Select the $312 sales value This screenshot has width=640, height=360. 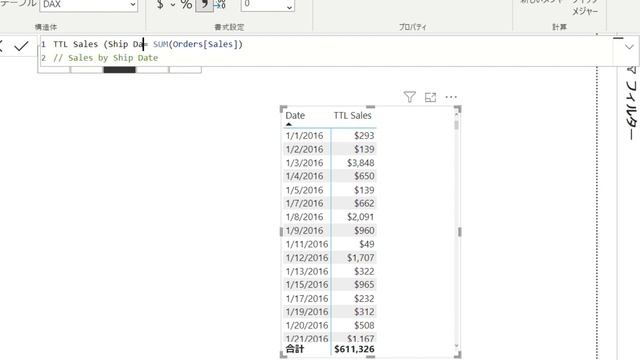click(364, 312)
